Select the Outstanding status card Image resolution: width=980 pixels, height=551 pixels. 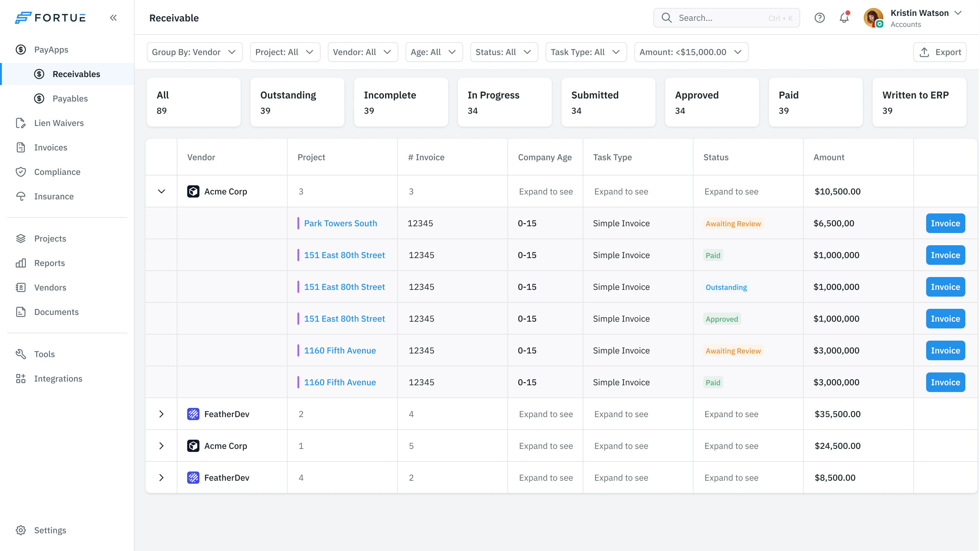pos(297,102)
